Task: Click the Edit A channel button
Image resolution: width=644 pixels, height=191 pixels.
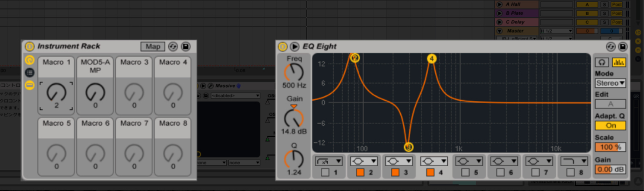Action: [x=610, y=104]
